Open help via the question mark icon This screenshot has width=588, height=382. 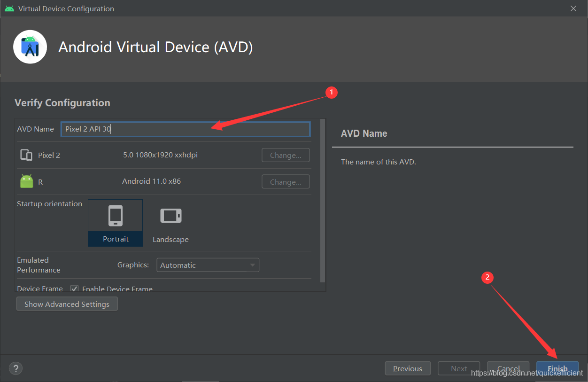coord(15,368)
